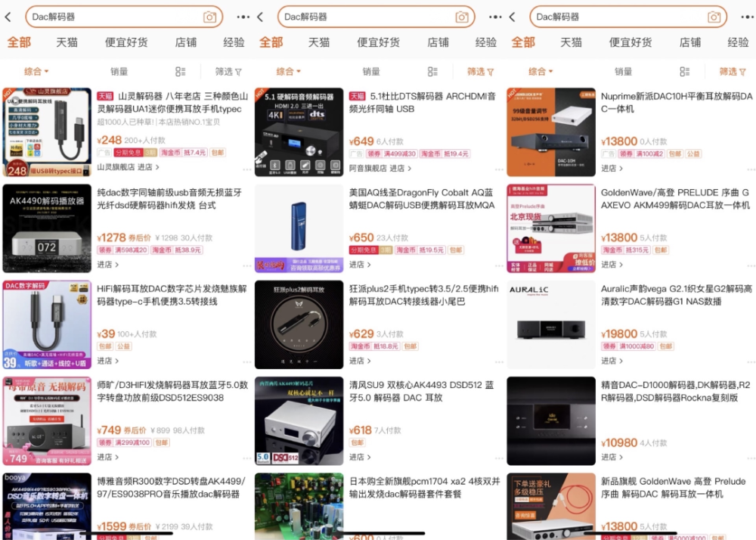This screenshot has height=540, width=756.
Task: Switch to the 天猫 tab on the left screen
Action: pos(67,42)
